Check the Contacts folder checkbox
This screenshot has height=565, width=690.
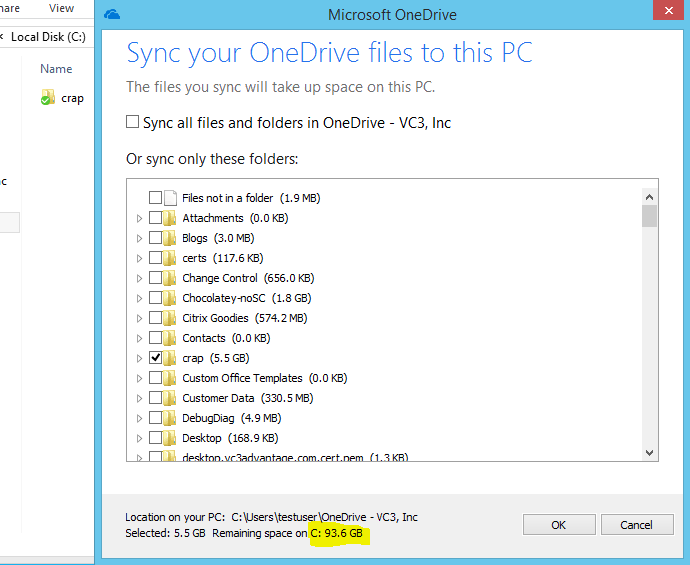pos(155,338)
